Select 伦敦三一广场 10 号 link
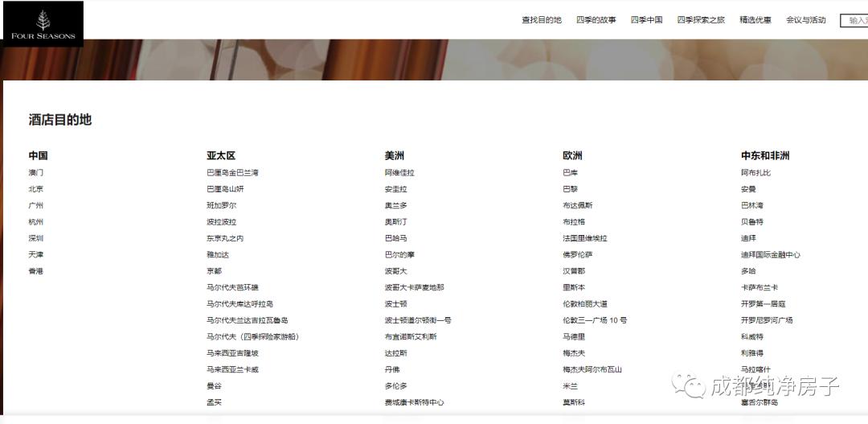Screen dimensions: 868x424 [595, 320]
